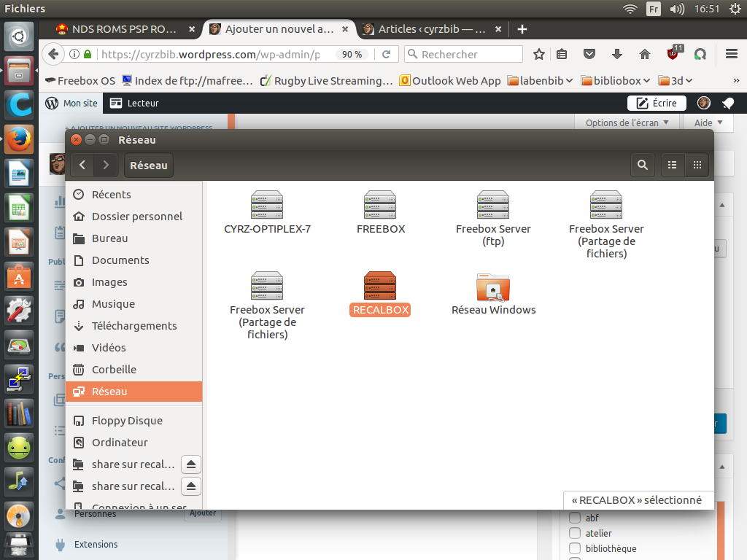Viewport: 747px width, 560px height.
Task: Expand the Aide dropdown
Action: [708, 123]
